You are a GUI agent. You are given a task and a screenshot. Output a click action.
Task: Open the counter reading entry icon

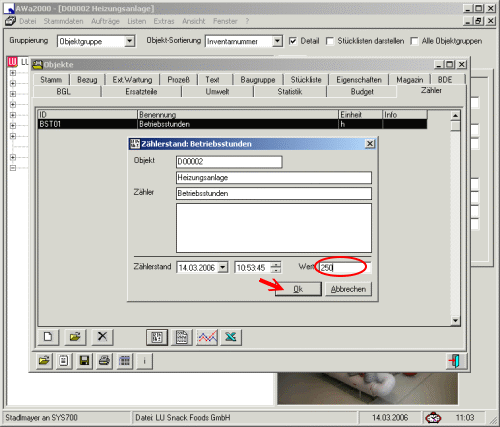[157, 337]
